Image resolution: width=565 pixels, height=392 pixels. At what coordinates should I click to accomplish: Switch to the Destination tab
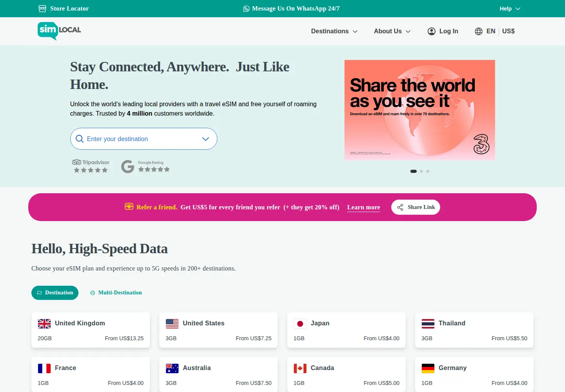coord(55,293)
